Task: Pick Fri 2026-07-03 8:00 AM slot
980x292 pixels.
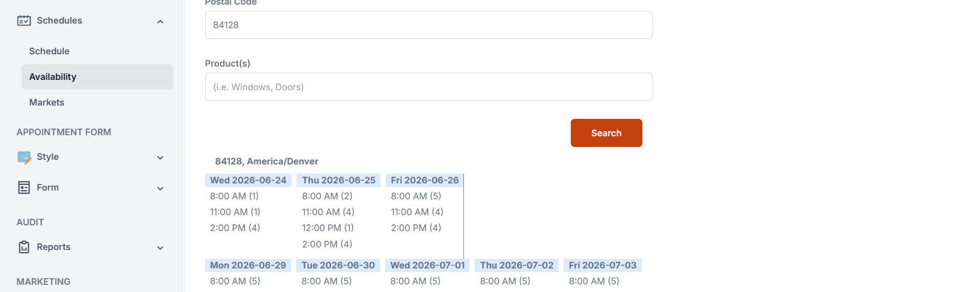Action: click(594, 281)
